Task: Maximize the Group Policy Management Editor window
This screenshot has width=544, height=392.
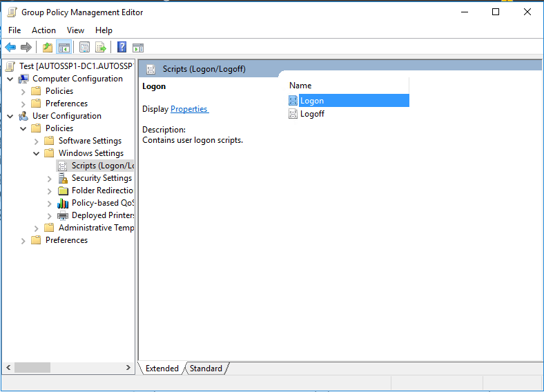Action: pos(496,12)
